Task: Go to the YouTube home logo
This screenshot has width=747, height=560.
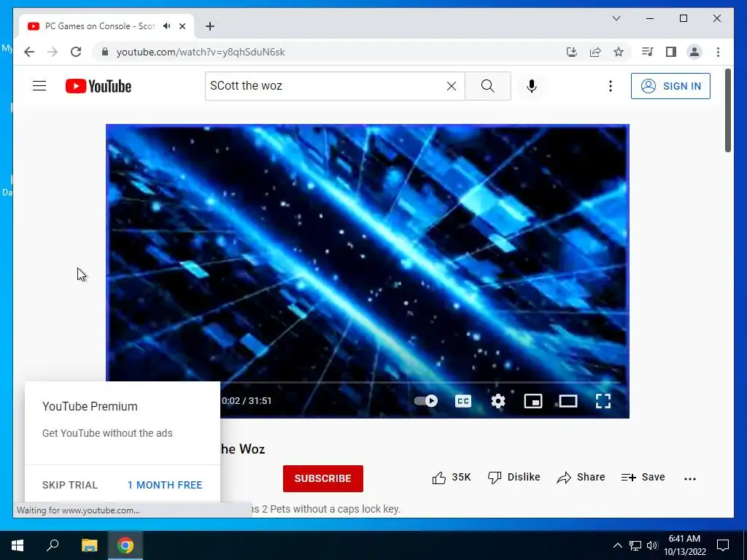Action: 98,86
